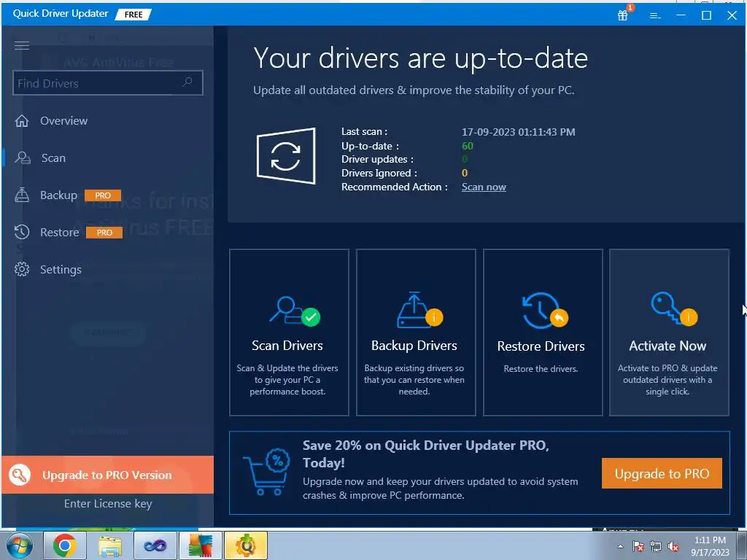Click the Up-to-date count 60

click(x=468, y=146)
